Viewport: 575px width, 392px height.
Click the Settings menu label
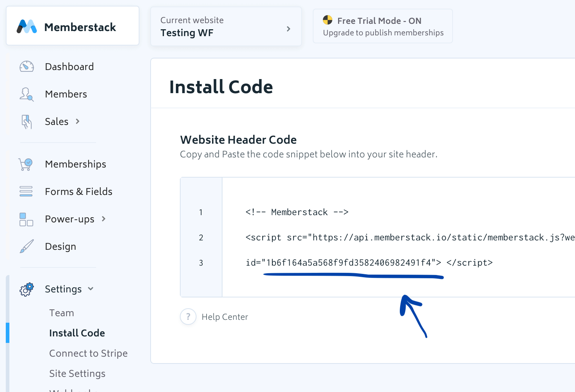(x=64, y=289)
